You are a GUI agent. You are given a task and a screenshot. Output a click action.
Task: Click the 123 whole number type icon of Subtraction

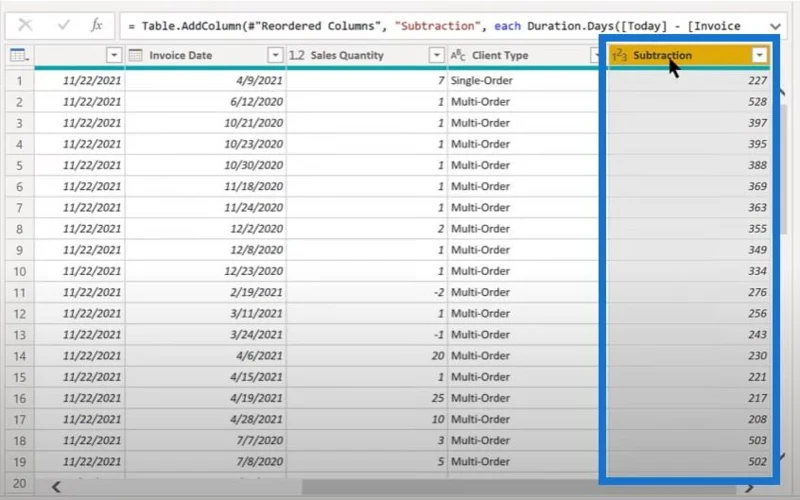point(619,55)
